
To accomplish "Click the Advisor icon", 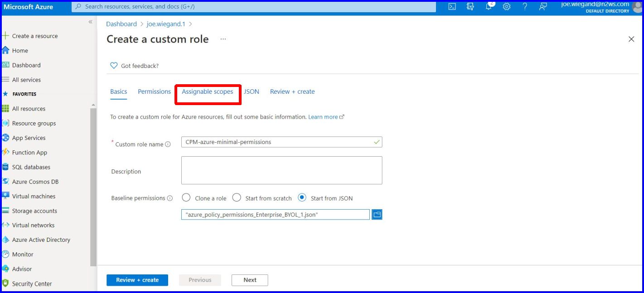I will pos(5,269).
